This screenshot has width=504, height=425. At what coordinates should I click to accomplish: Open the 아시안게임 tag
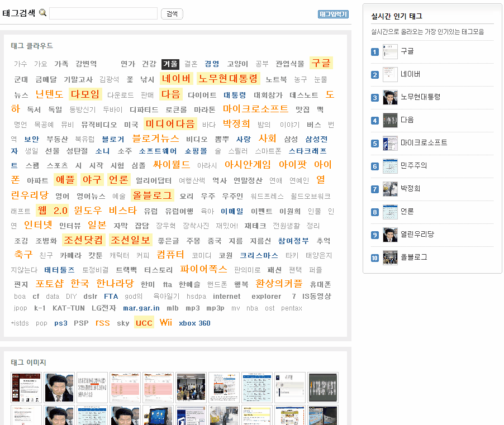(x=248, y=165)
